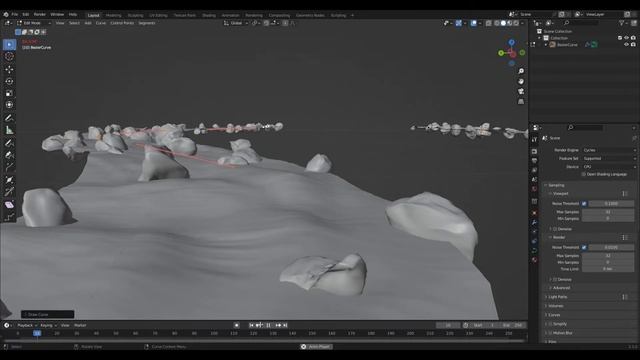
Task: Select the Cursor tool in left toolbar
Action: click(x=9, y=56)
